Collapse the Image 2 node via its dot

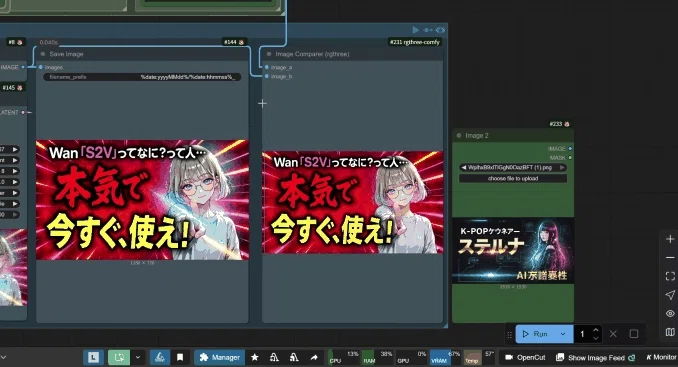(x=459, y=135)
